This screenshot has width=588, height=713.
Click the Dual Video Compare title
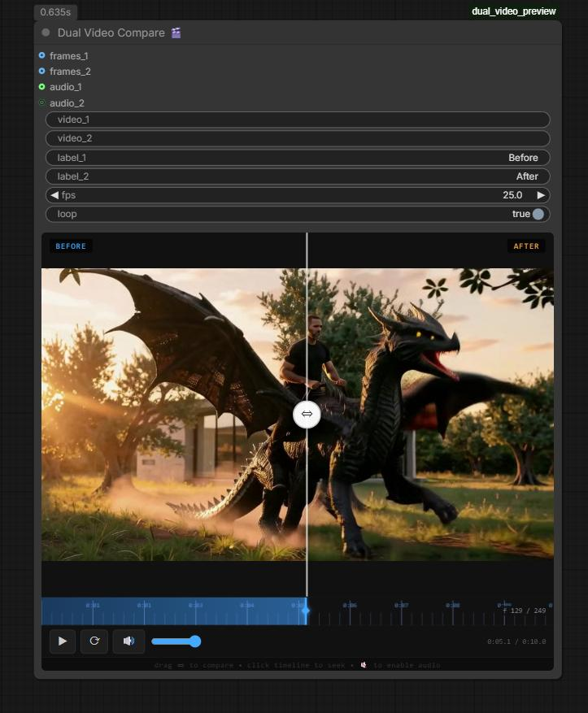tap(111, 33)
